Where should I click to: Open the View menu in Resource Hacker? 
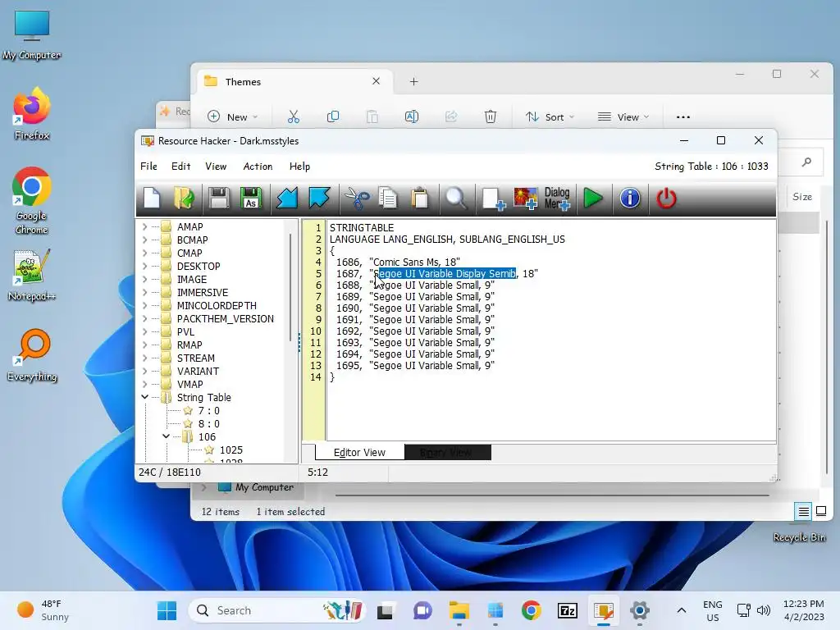click(216, 167)
